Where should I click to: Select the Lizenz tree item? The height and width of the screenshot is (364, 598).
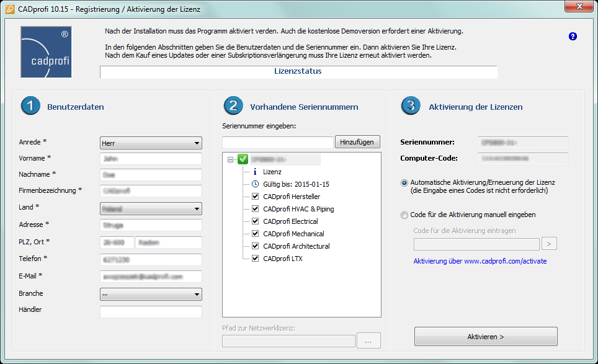pos(272,172)
